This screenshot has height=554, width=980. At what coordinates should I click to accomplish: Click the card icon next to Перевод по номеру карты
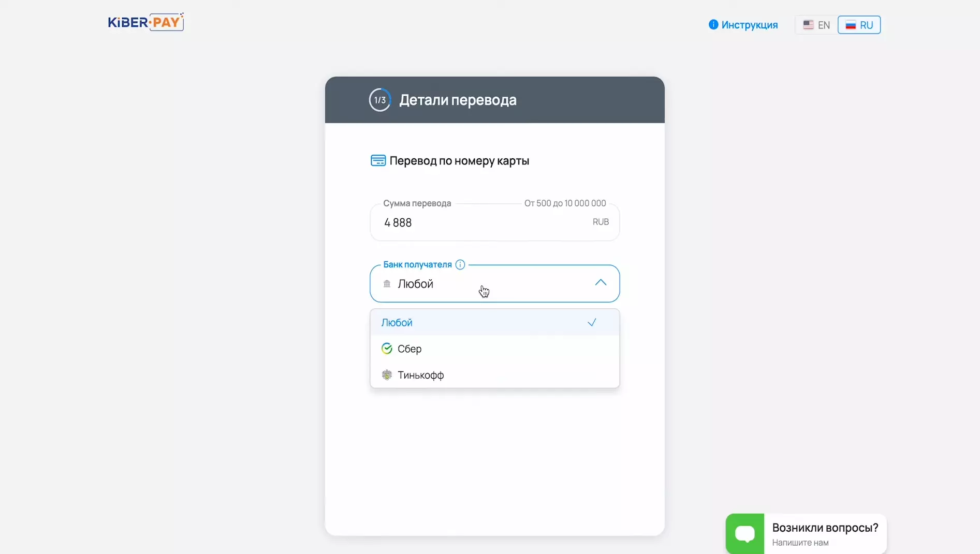[x=378, y=160]
